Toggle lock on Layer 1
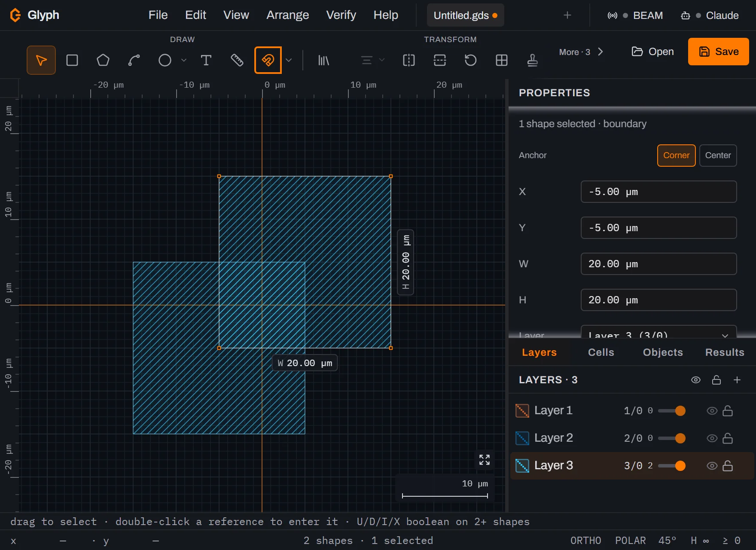This screenshot has width=756, height=550. [x=728, y=411]
